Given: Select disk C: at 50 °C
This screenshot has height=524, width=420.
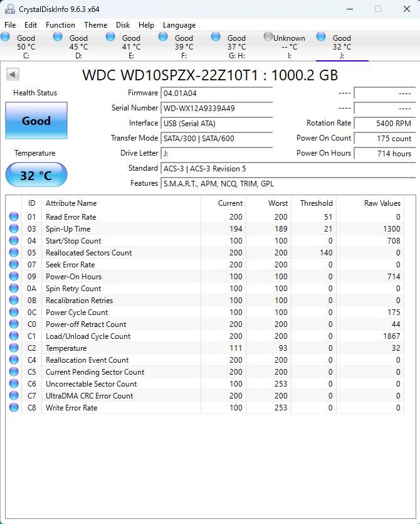Looking at the screenshot, I should tap(26, 46).
